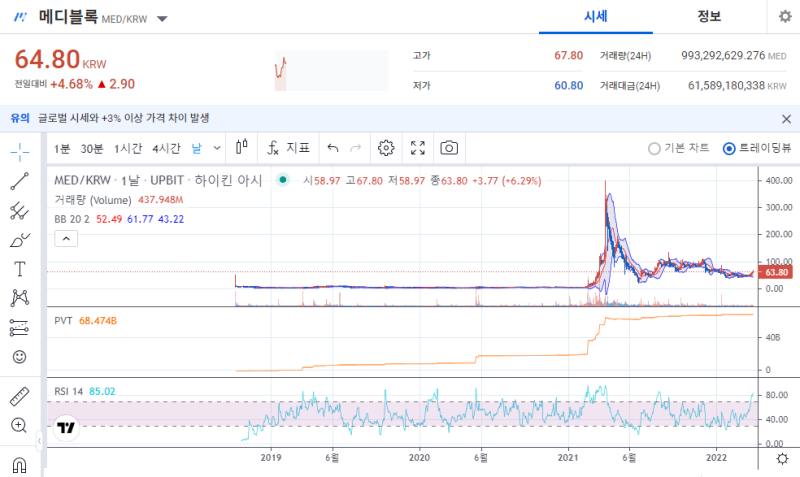
Task: Select the 기본 차트 radio button
Action: click(654, 148)
